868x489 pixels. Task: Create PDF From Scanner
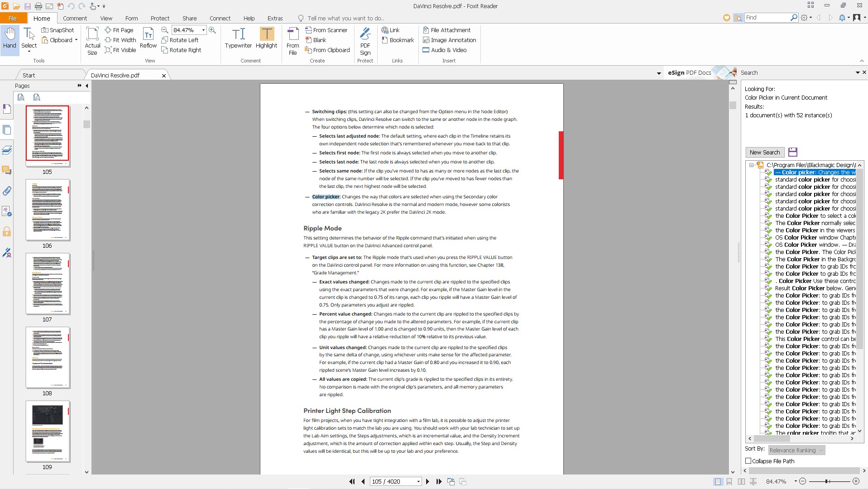pos(326,30)
